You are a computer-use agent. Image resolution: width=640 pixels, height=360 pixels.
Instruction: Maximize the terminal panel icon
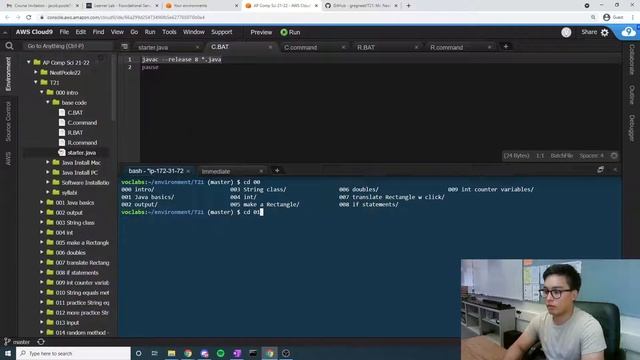coord(600,169)
